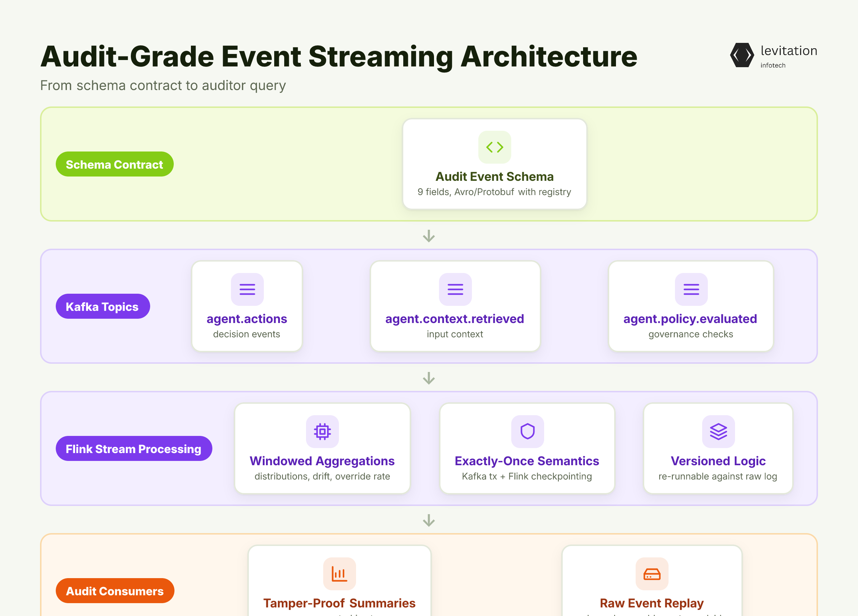Click the list icon above agent.context.retrieved
858x616 pixels.
point(455,289)
